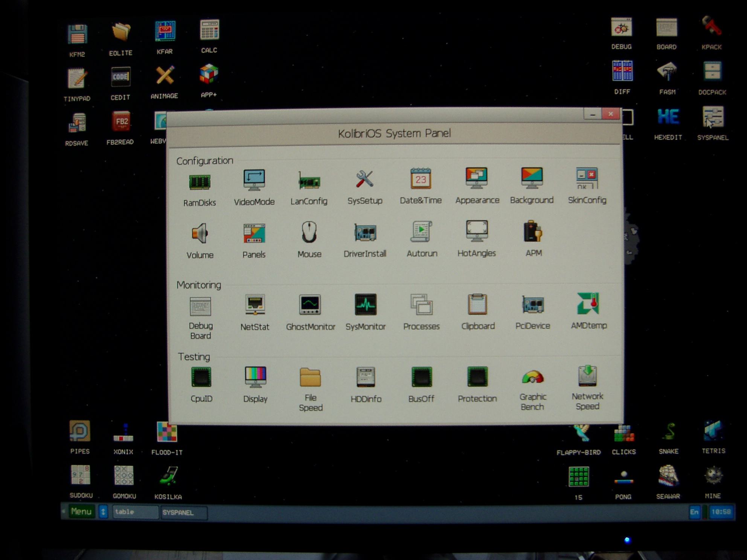Launch NetStat

click(255, 304)
